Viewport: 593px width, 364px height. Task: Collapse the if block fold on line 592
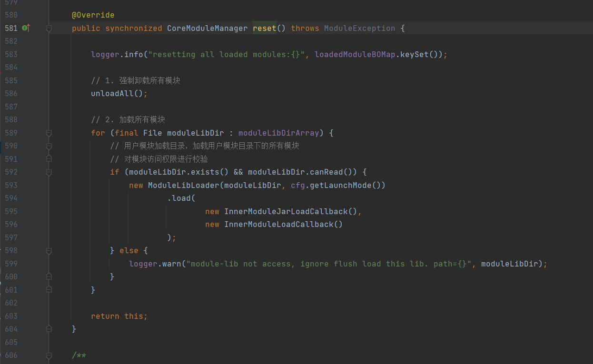pyautogui.click(x=49, y=172)
